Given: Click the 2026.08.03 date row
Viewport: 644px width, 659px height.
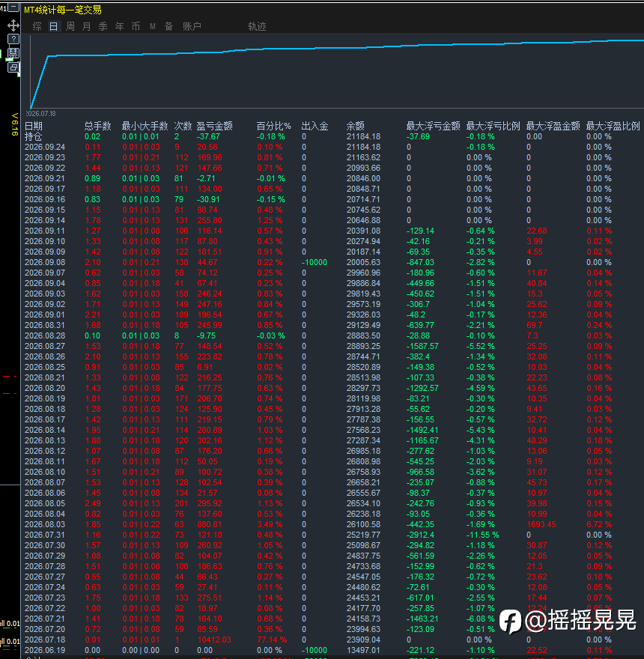Looking at the screenshot, I should [333, 524].
